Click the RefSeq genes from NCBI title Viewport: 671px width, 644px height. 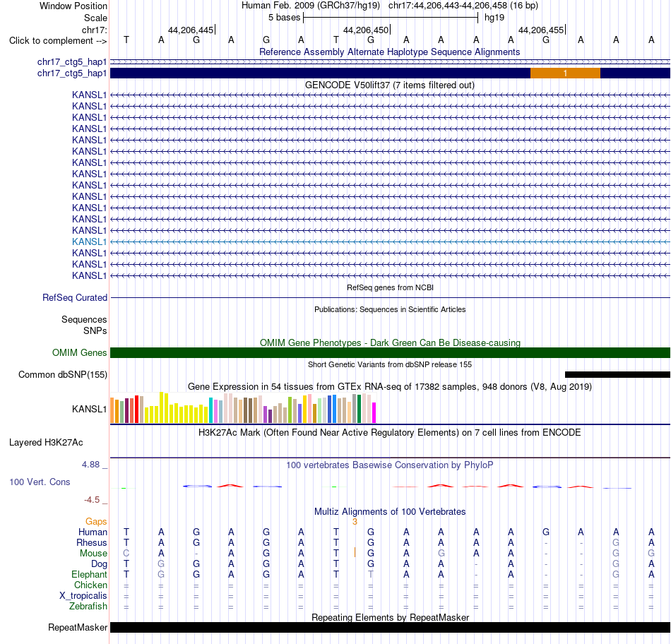click(x=390, y=287)
